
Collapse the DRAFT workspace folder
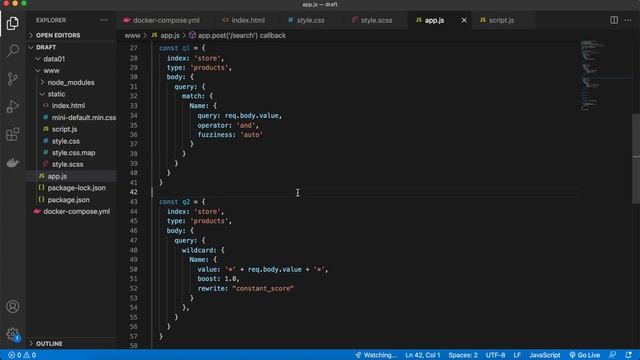[x=71, y=47]
